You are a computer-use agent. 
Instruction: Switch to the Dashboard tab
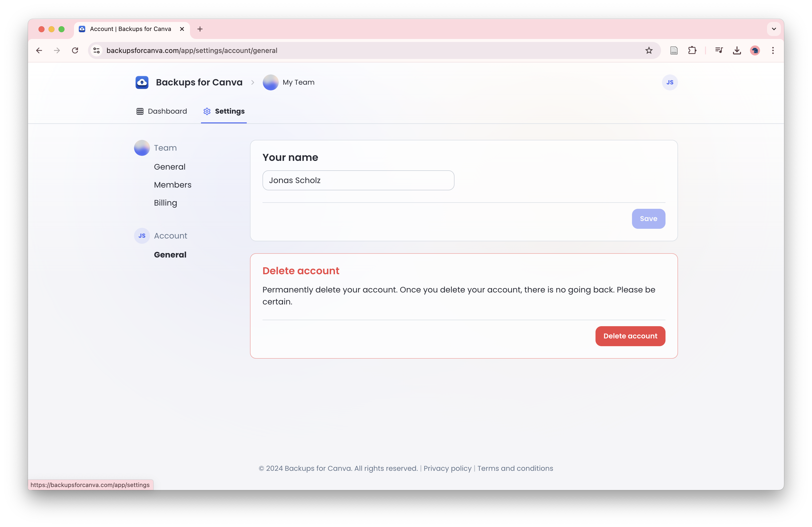click(x=162, y=111)
